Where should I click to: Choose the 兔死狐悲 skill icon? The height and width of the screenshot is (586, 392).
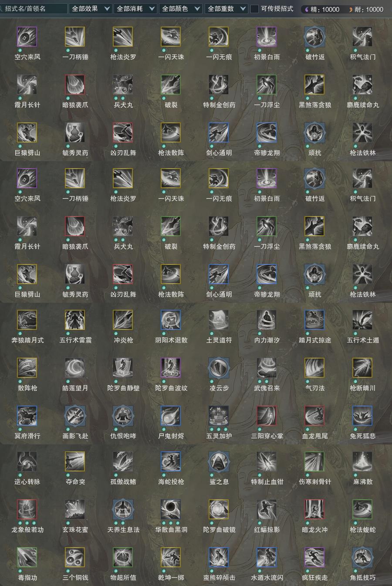coord(362,416)
